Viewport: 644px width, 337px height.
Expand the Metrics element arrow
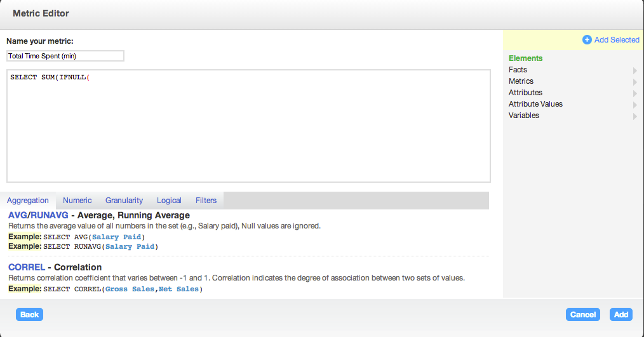pyautogui.click(x=634, y=82)
